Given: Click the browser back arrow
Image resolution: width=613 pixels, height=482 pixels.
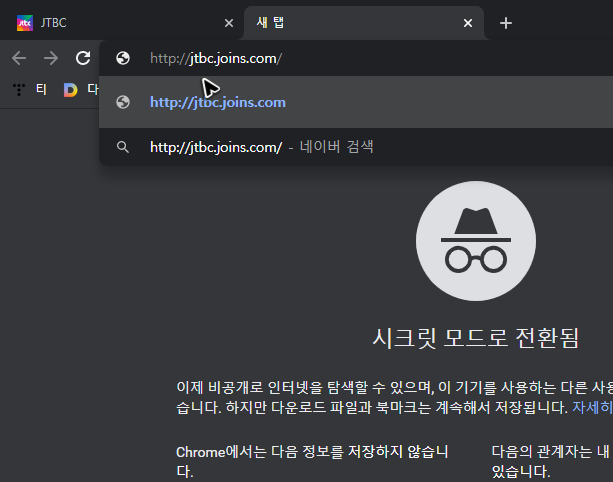Looking at the screenshot, I should pyautogui.click(x=19, y=58).
